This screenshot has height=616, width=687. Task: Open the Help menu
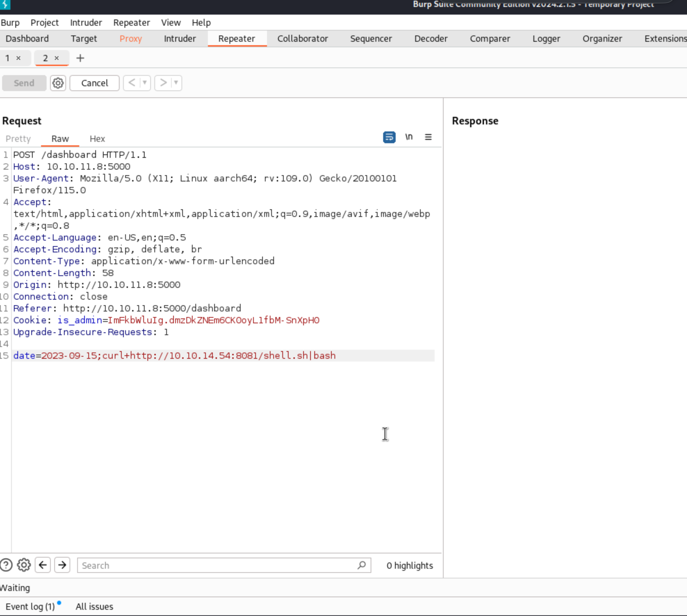pos(201,23)
